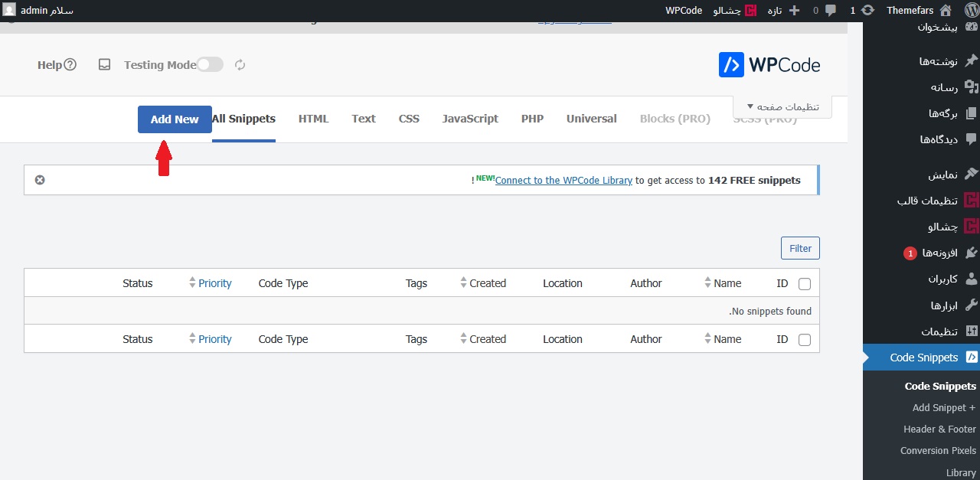
Task: Click the updates icon in admin bar
Action: coord(867,11)
